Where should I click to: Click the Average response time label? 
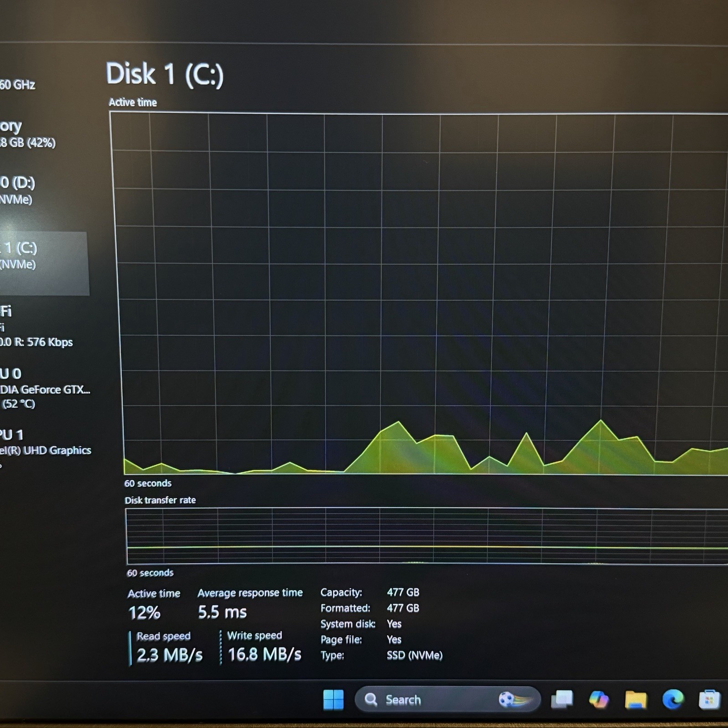click(x=250, y=593)
